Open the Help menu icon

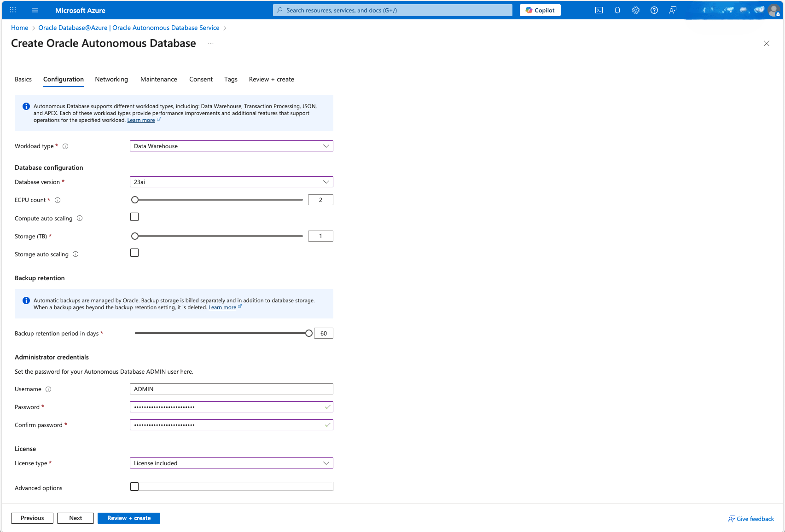654,10
